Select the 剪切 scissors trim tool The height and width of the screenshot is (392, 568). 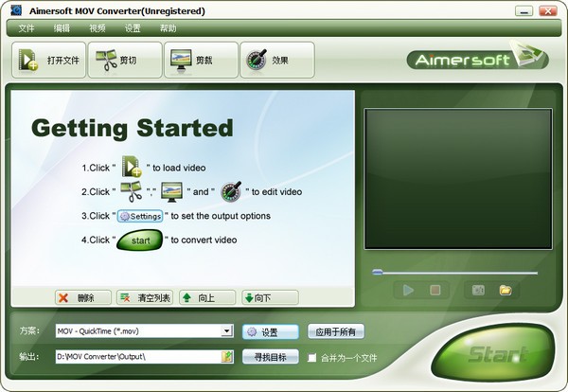point(125,60)
